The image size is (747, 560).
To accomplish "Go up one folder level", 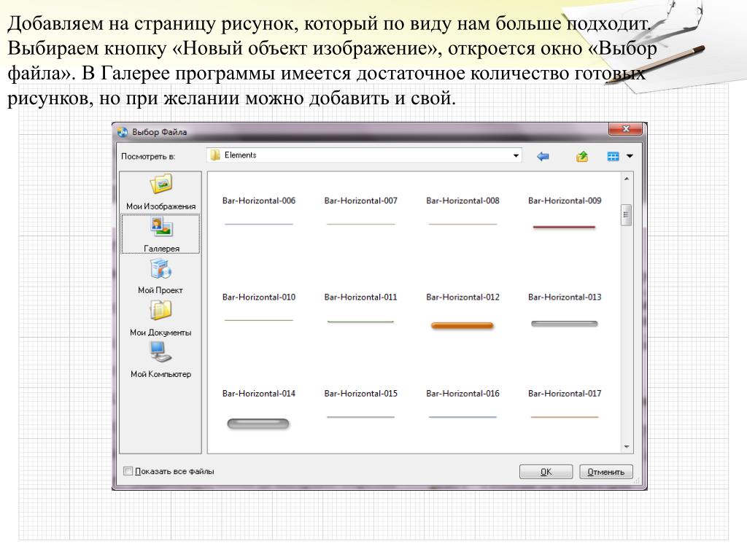I will pos(581,156).
